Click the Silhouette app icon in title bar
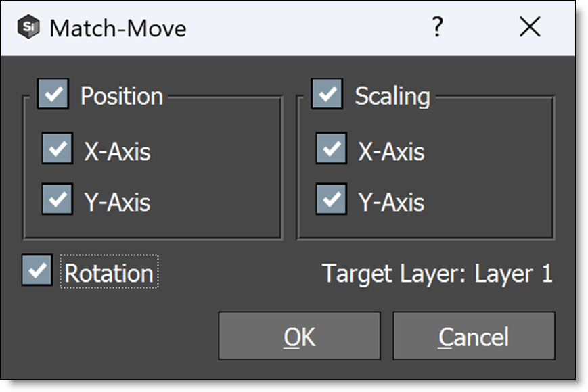Image resolution: width=588 pixels, height=392 pixels. pos(28,28)
